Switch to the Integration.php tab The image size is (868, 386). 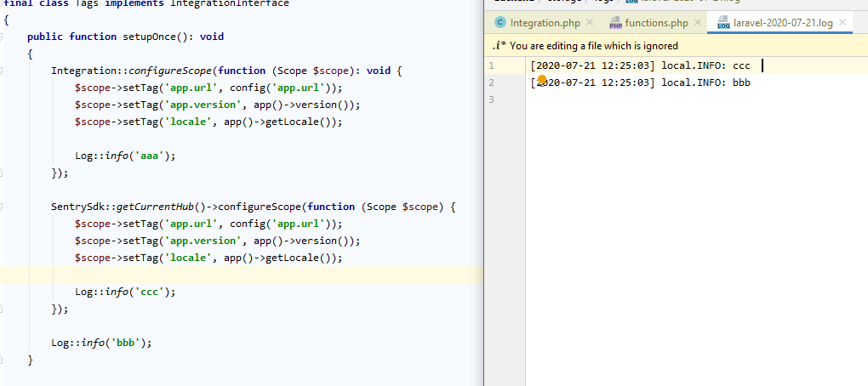point(545,23)
